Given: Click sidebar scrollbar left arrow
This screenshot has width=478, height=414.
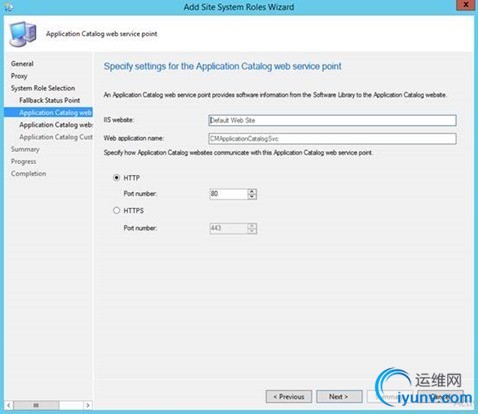Looking at the screenshot, I should point(9,405).
